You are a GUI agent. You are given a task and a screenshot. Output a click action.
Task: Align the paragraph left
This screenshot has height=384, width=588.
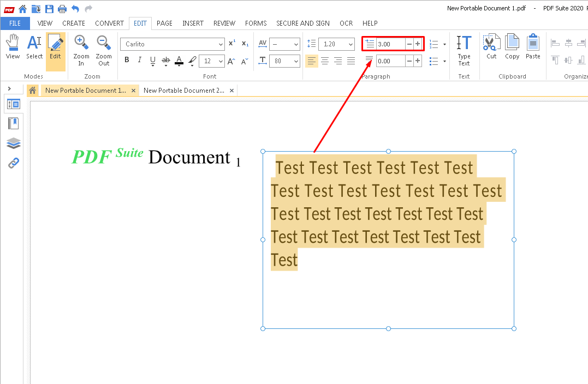pos(311,61)
